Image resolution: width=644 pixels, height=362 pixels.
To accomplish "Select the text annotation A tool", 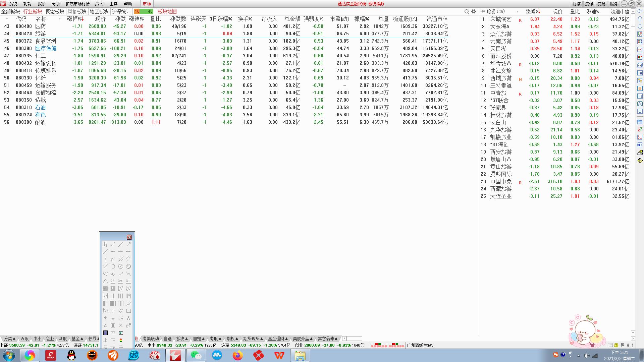I will pyautogui.click(x=128, y=318).
